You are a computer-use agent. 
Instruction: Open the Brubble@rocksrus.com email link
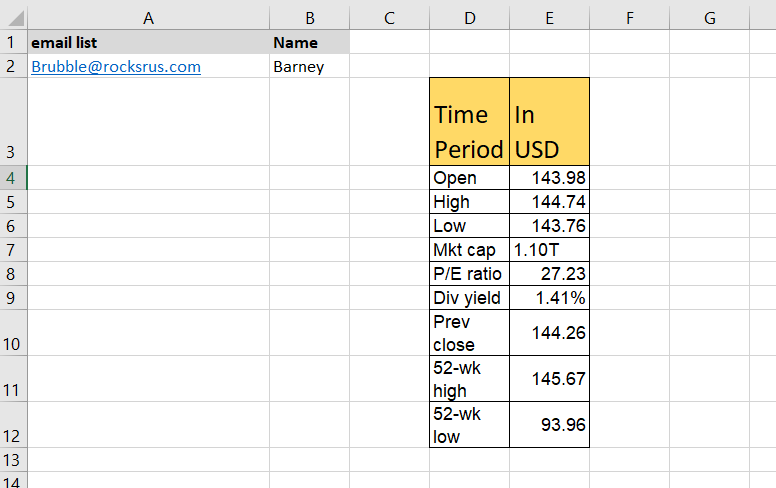116,67
